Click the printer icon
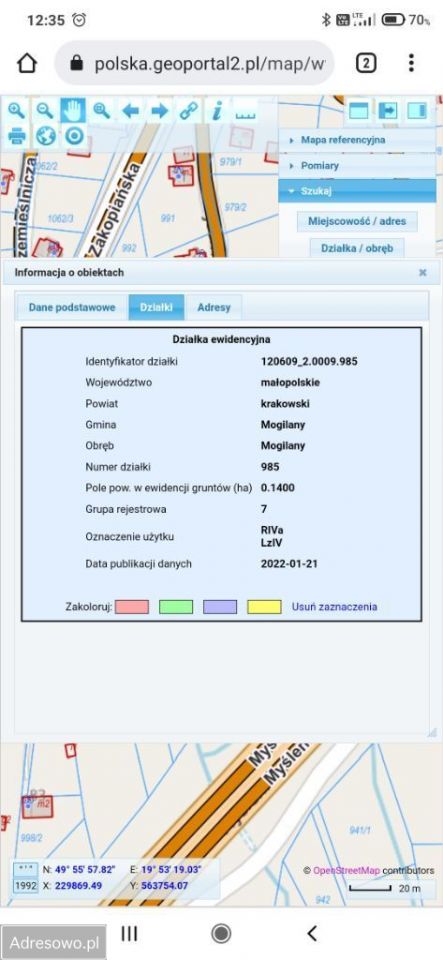This screenshot has height=960, width=443. [x=17, y=135]
